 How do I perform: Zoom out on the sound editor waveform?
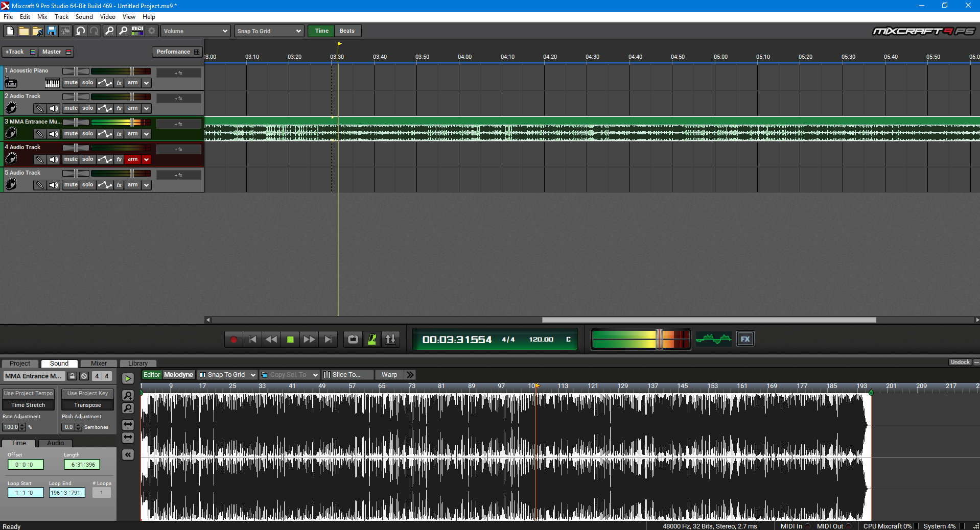coord(128,408)
